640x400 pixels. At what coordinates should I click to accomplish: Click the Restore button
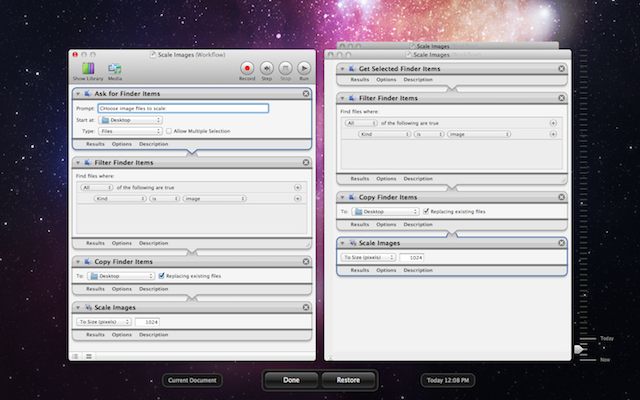[x=348, y=380]
